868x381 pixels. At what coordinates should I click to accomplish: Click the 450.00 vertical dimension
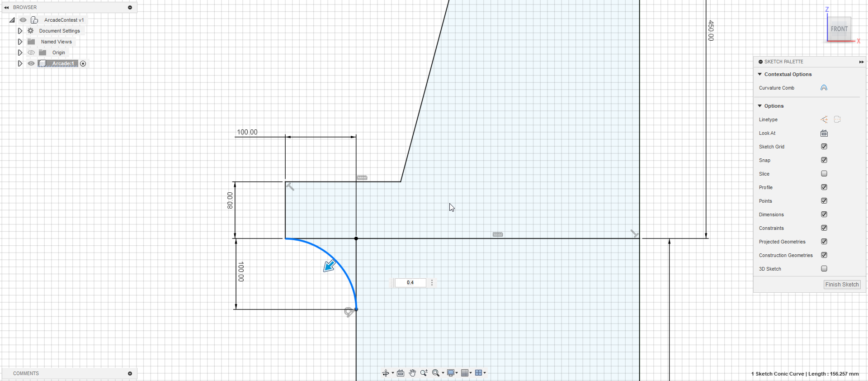coord(711,30)
